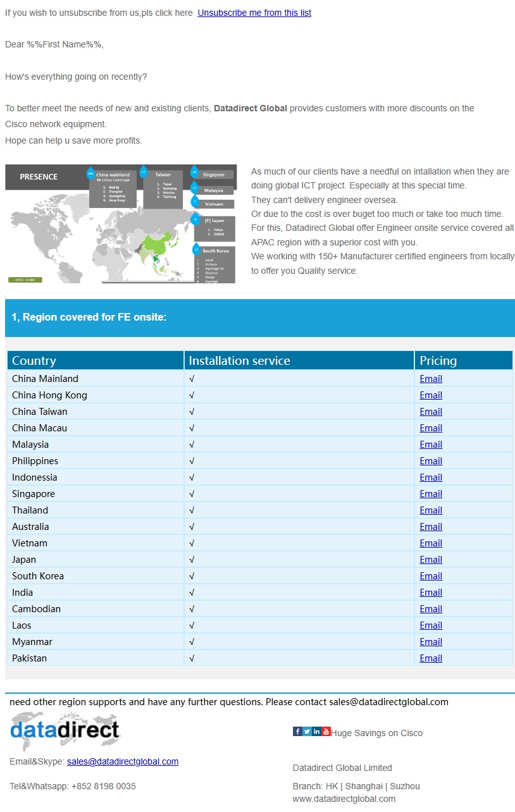Select the Malaysia country cell
This screenshot has height=812, width=515.
(x=96, y=445)
